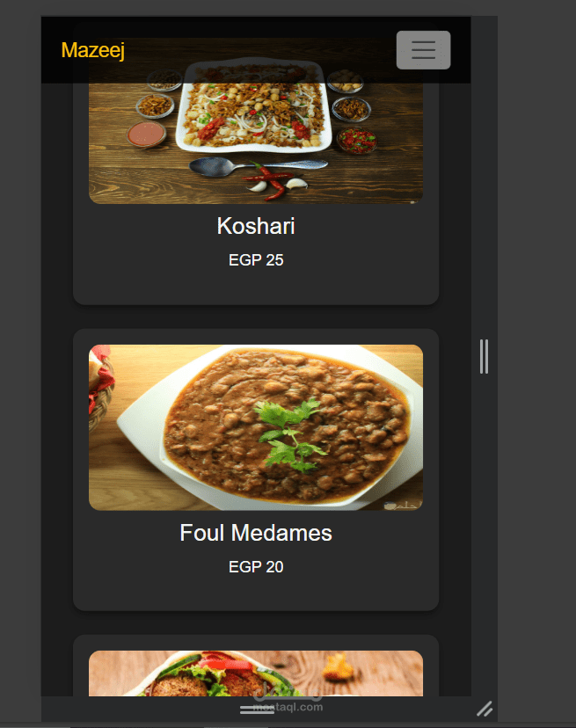
Task: Open the Foul Medames dish photo
Action: [x=256, y=427]
